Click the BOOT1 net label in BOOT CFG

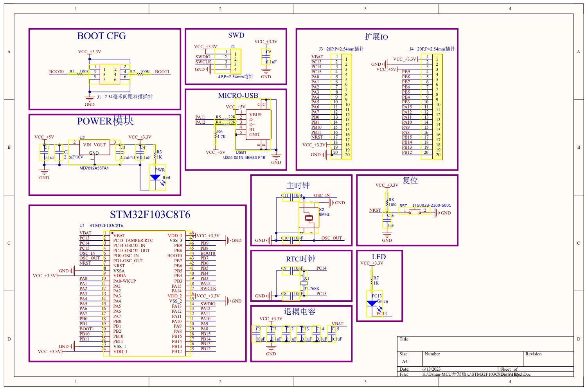pyautogui.click(x=162, y=72)
